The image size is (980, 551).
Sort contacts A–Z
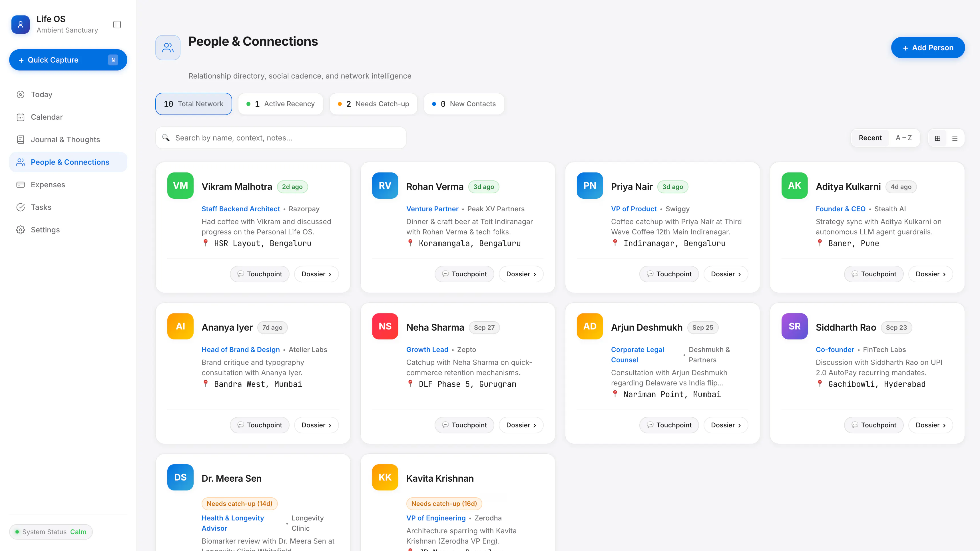903,138
